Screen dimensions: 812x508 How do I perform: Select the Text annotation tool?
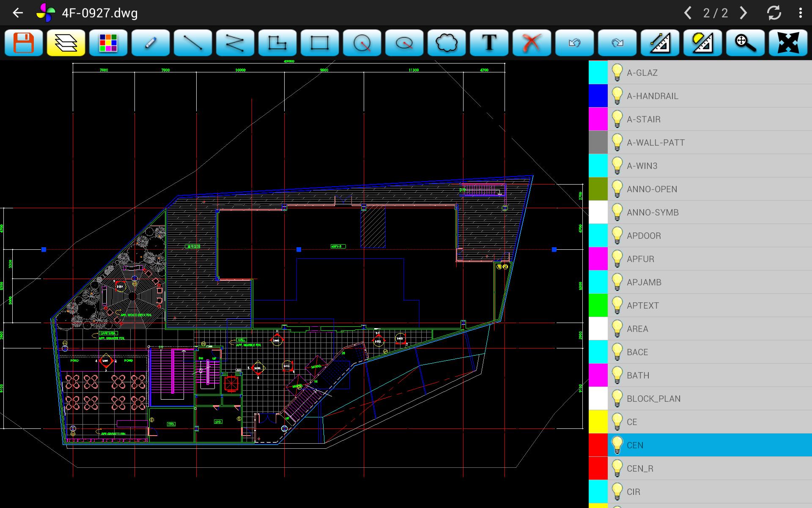[x=489, y=43]
